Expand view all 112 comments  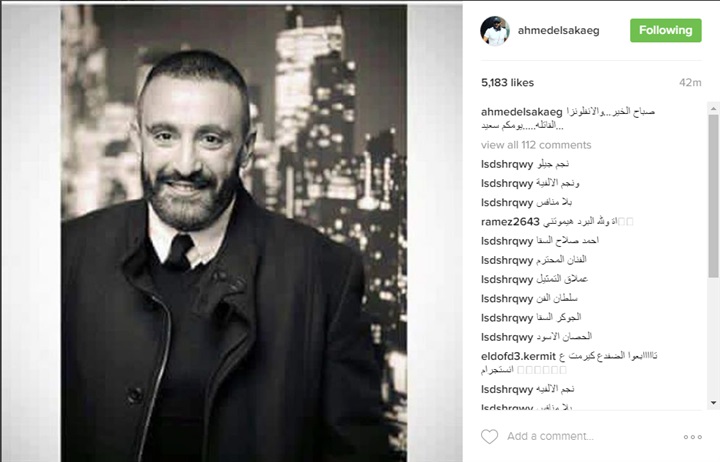pos(536,145)
